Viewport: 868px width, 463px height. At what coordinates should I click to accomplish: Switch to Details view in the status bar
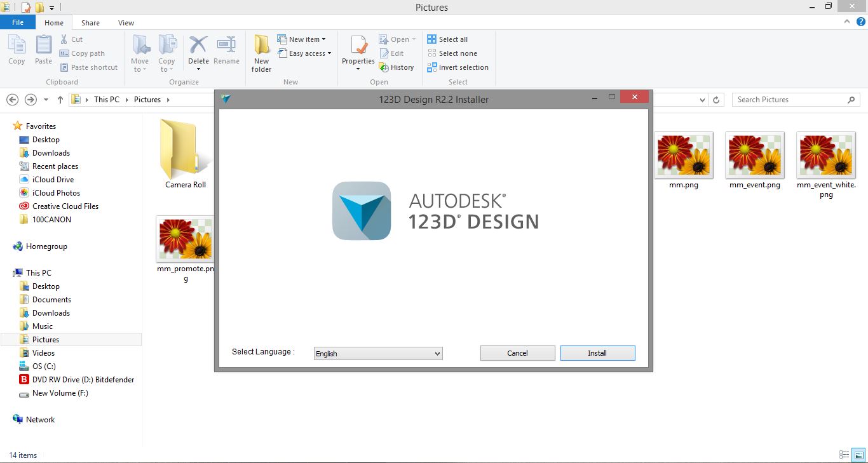tap(844, 455)
